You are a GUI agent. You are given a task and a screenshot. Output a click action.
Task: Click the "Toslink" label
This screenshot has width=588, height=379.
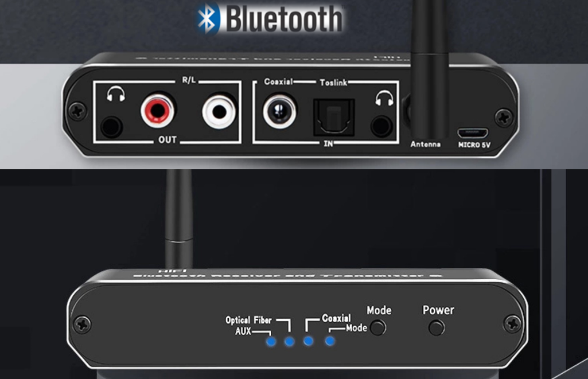333,83
